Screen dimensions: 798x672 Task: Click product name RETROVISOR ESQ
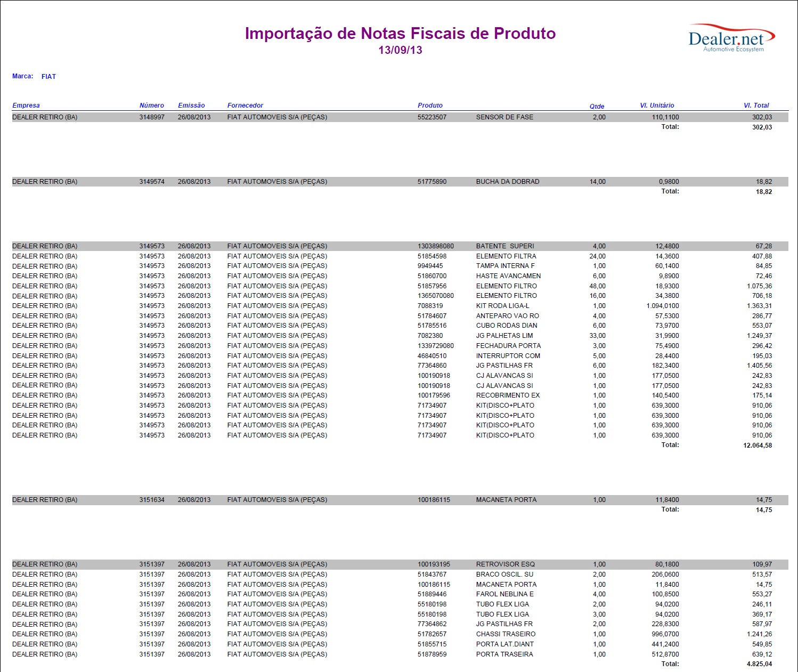click(x=506, y=564)
